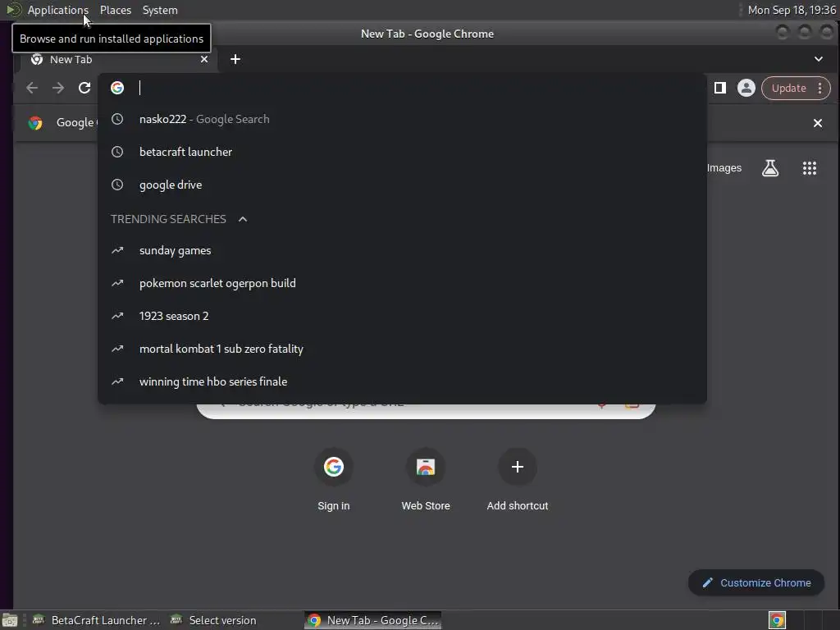This screenshot has height=630, width=840.
Task: Open the Web Store shortcut
Action: tap(426, 480)
